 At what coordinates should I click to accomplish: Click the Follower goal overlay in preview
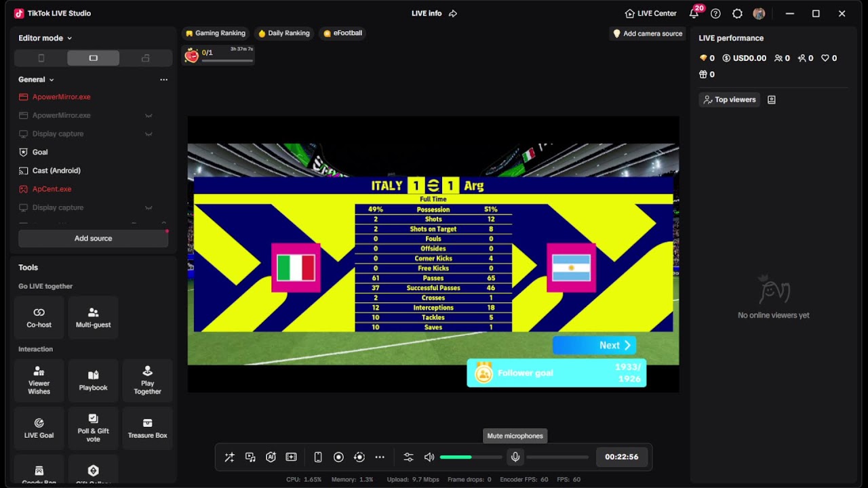[557, 373]
